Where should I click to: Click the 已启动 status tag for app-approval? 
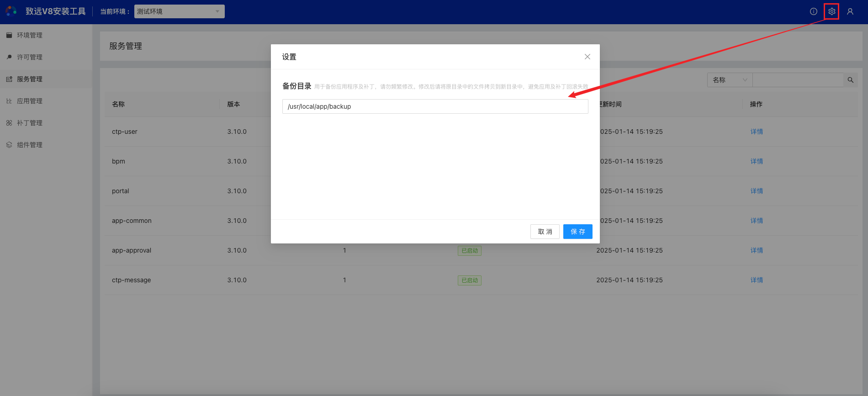(x=470, y=251)
